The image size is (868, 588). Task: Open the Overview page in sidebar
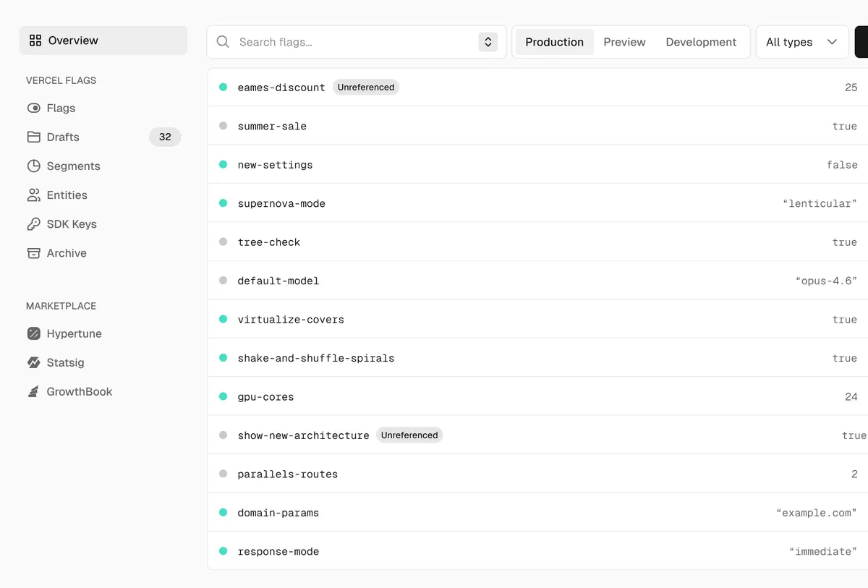pos(103,41)
